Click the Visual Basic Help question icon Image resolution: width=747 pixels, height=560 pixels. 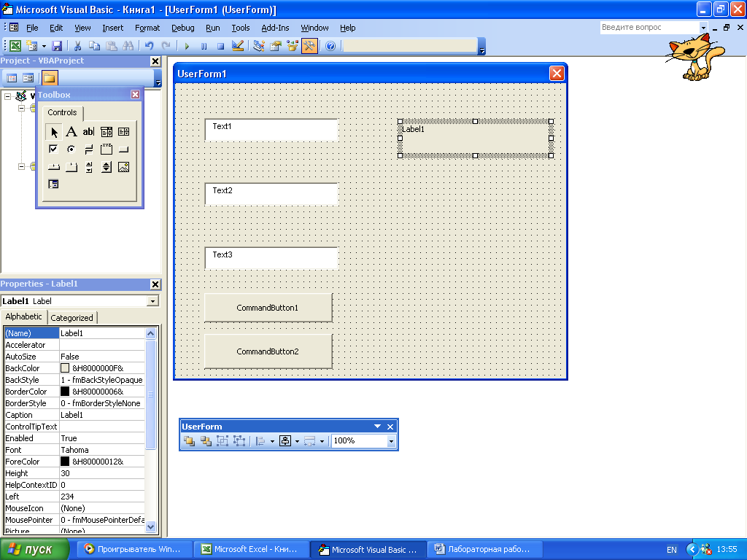click(330, 46)
